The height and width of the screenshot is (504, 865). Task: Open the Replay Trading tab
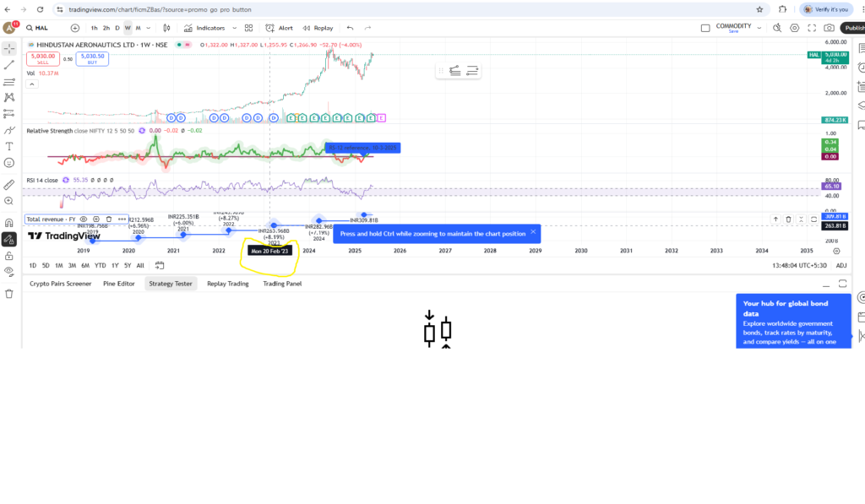(x=228, y=284)
